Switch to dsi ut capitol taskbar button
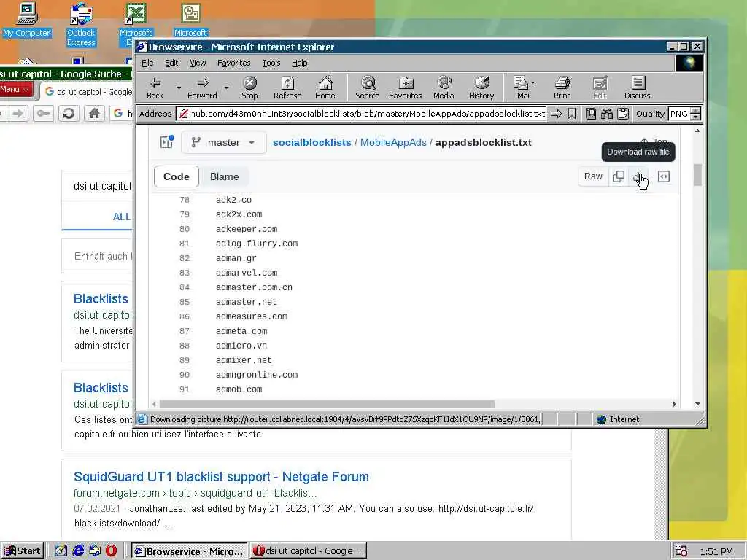Image resolution: width=747 pixels, height=560 pixels. (309, 551)
